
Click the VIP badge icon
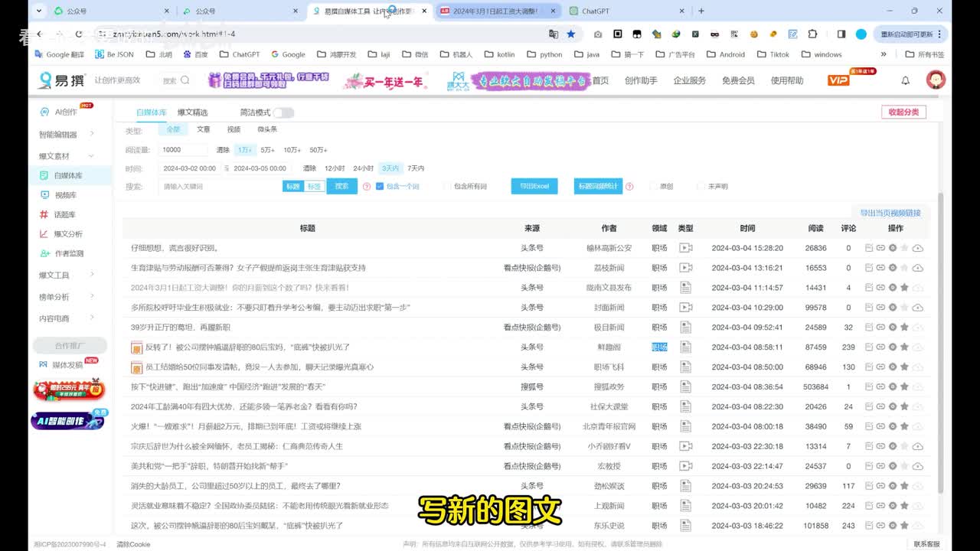(x=839, y=80)
